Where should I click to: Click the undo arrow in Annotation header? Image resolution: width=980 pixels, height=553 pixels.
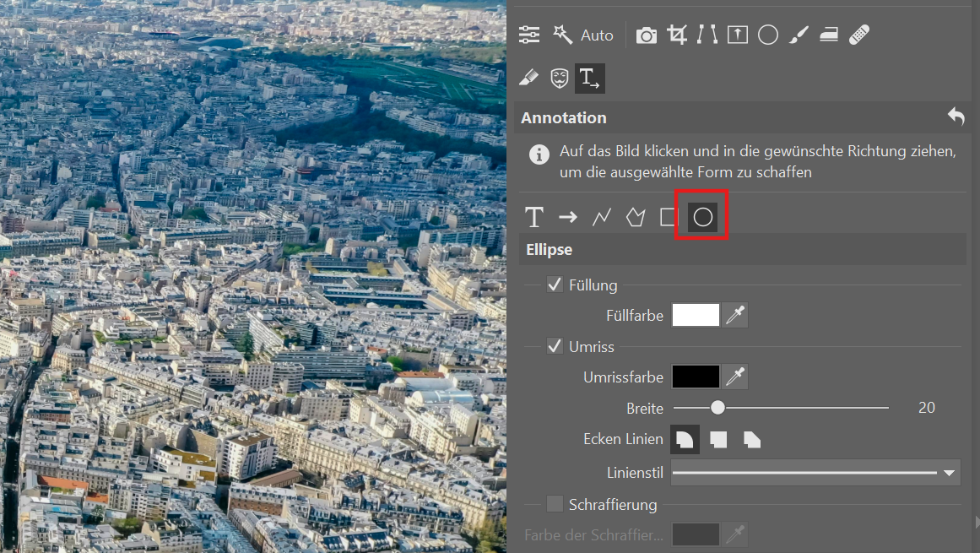(x=956, y=117)
